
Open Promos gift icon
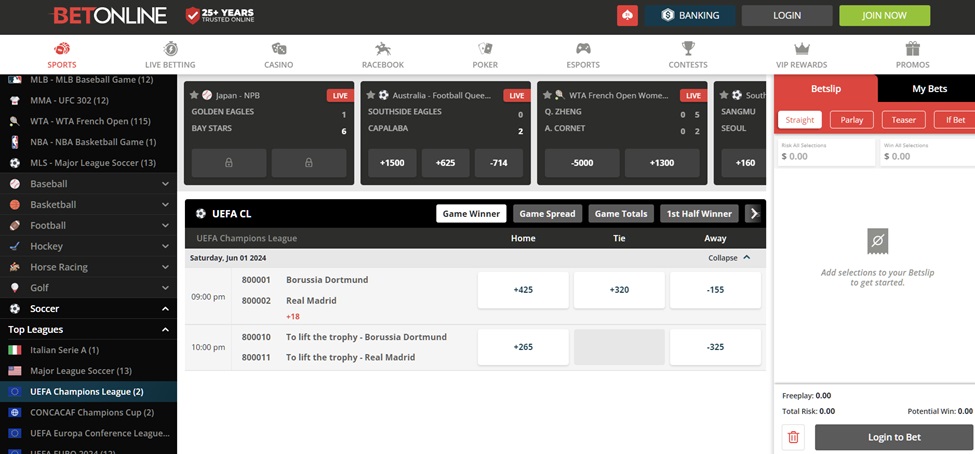912,49
